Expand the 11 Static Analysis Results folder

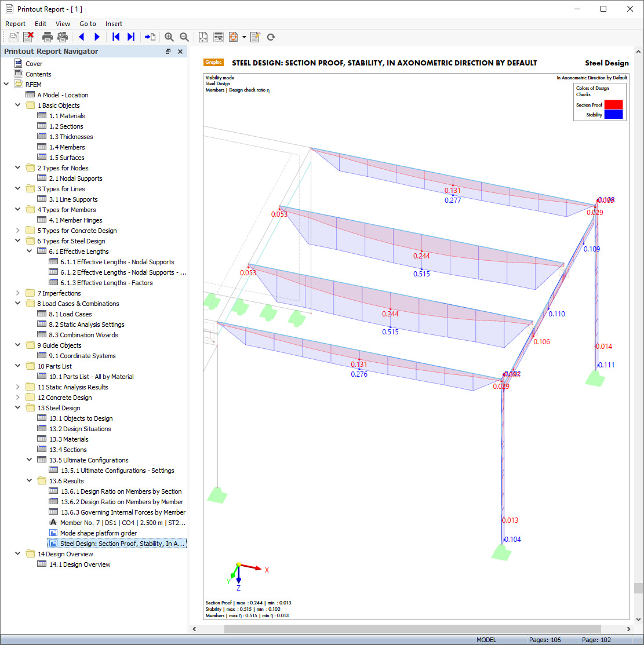(x=18, y=387)
